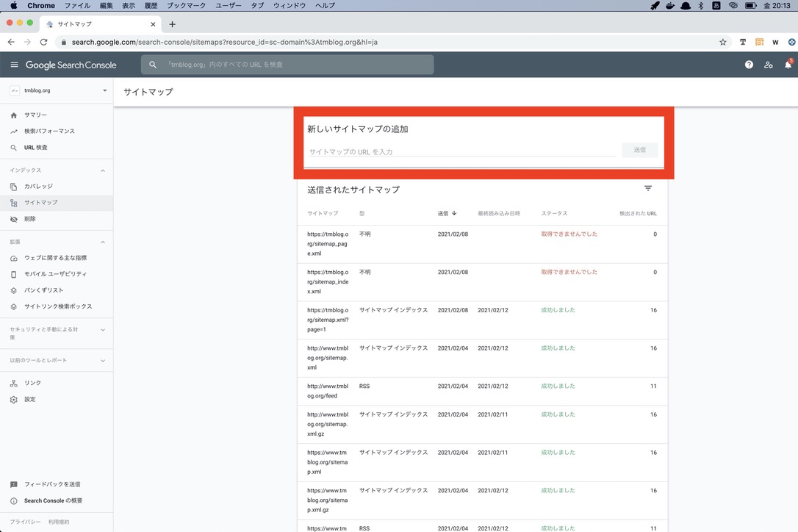Open the notifications bell

point(788,65)
